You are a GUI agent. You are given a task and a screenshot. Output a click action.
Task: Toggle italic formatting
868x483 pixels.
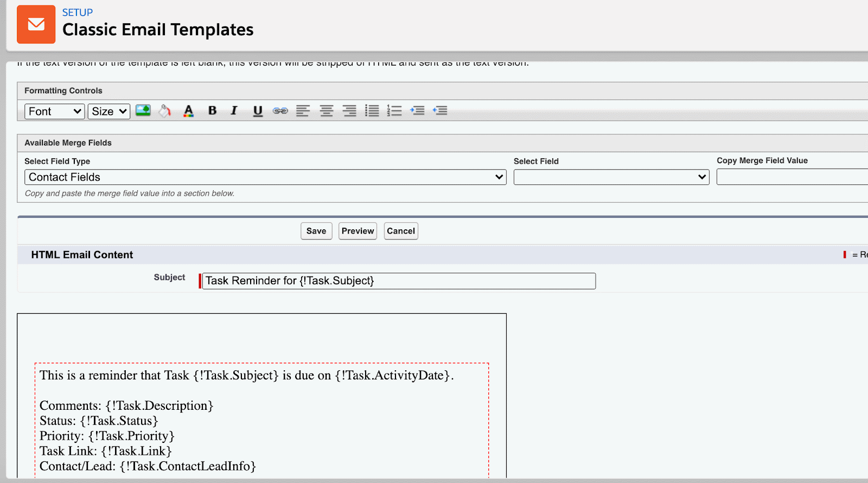pos(234,111)
